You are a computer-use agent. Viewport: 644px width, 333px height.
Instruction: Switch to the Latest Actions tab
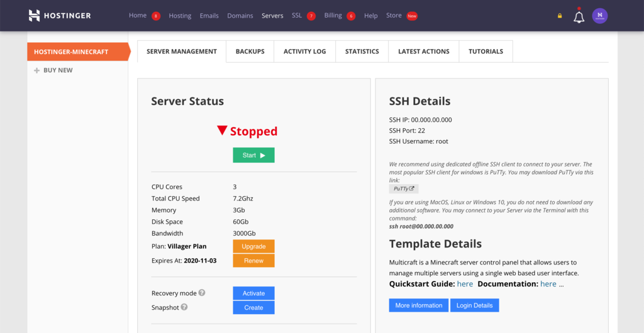point(424,52)
